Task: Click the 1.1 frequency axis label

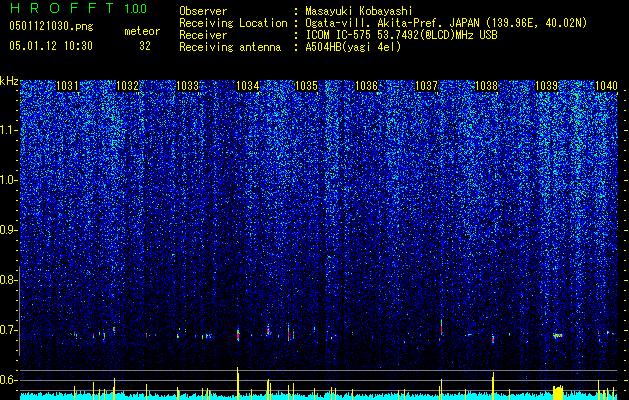Action: point(8,130)
